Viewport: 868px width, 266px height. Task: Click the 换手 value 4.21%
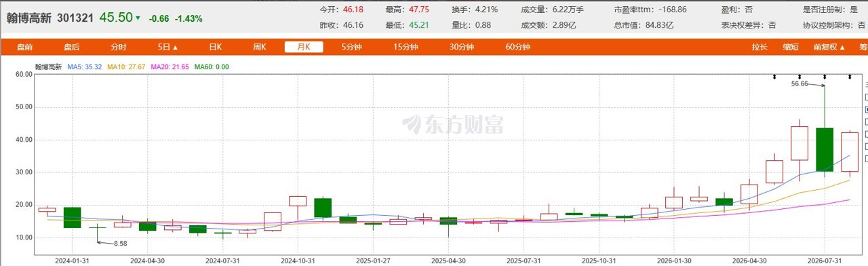point(486,9)
